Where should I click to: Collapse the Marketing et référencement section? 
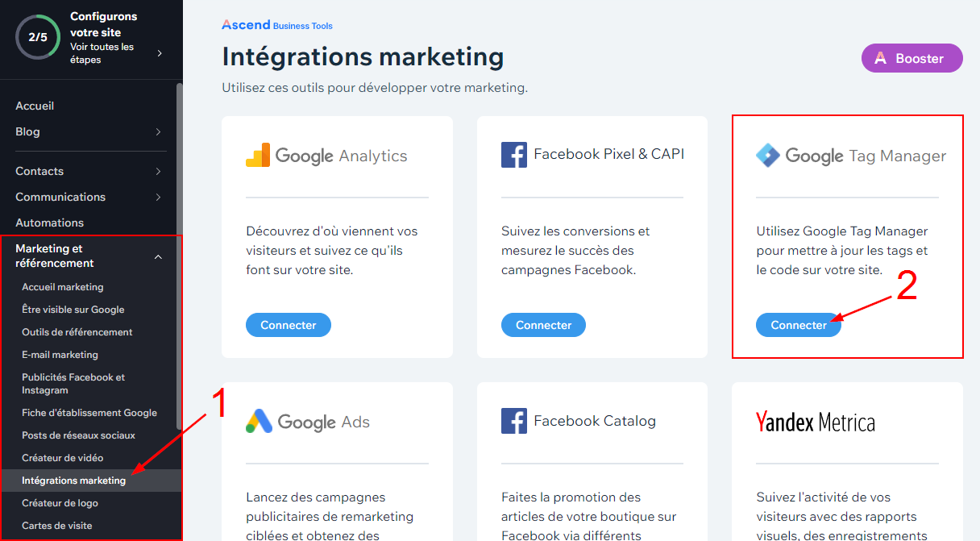(x=158, y=256)
